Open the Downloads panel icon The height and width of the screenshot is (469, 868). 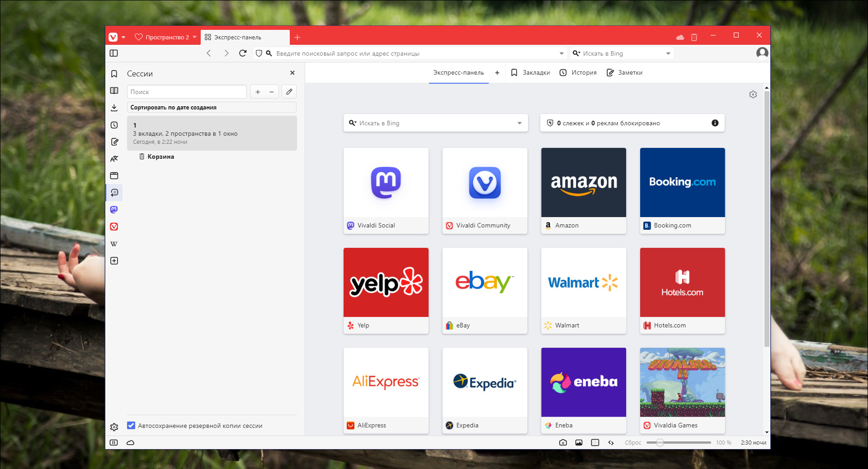pyautogui.click(x=114, y=108)
